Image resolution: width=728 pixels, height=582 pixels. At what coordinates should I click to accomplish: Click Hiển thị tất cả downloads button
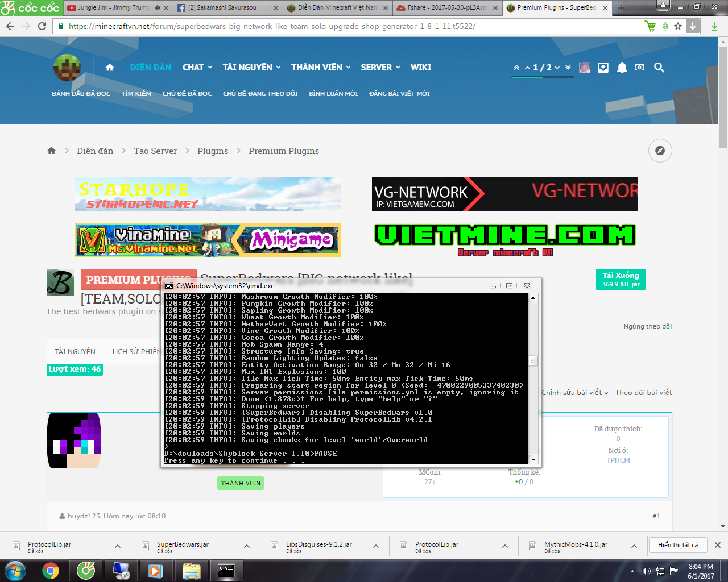point(678,545)
